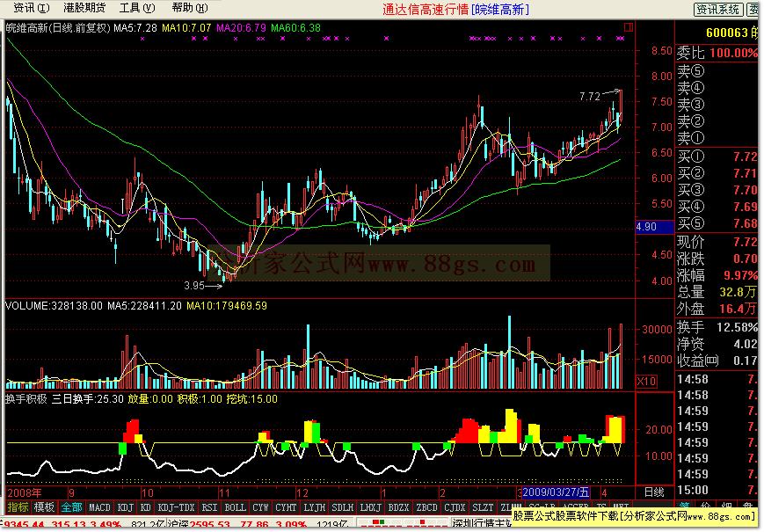Click the X10 volume scale label

tap(646, 381)
